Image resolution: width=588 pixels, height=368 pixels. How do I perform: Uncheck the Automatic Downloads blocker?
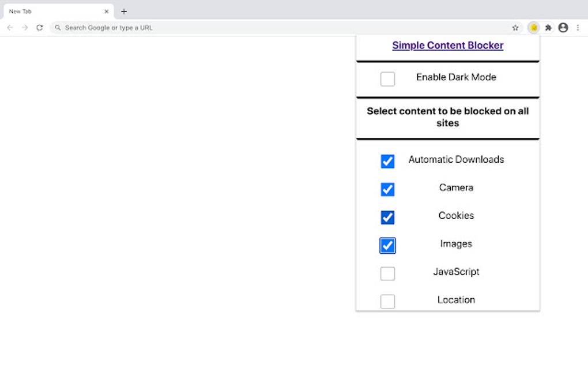click(387, 162)
